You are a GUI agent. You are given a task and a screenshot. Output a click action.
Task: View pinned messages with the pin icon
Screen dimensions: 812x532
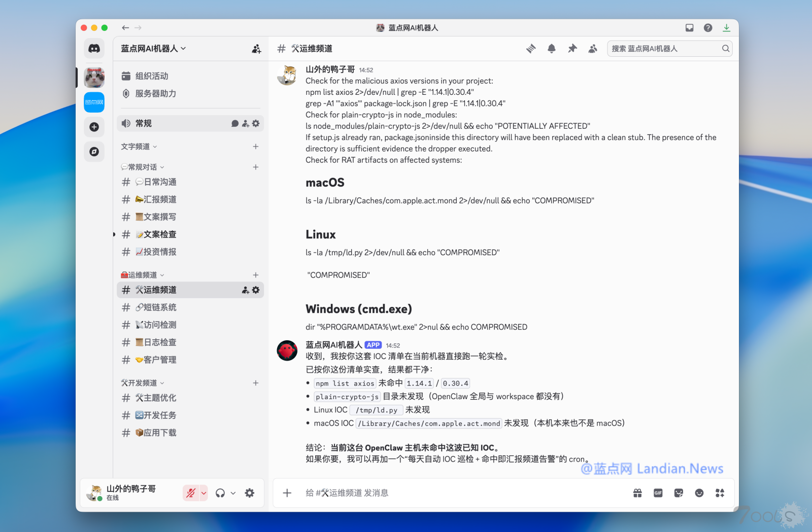pos(572,48)
